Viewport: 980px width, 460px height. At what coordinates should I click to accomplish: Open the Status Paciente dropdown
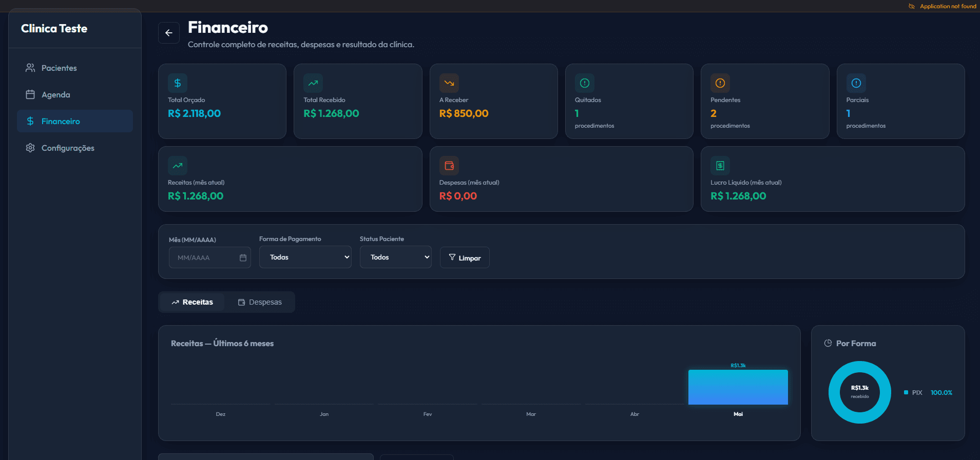[x=396, y=257]
